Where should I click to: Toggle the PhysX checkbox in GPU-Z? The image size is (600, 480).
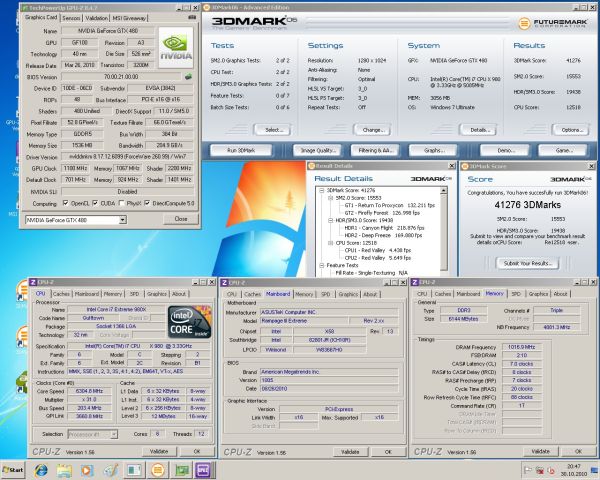(x=122, y=203)
